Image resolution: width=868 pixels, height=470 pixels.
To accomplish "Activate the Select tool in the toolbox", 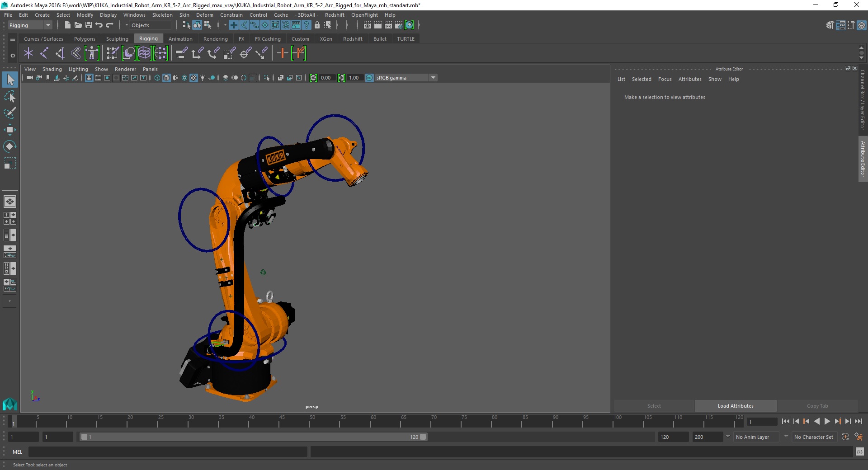I will coord(10,80).
